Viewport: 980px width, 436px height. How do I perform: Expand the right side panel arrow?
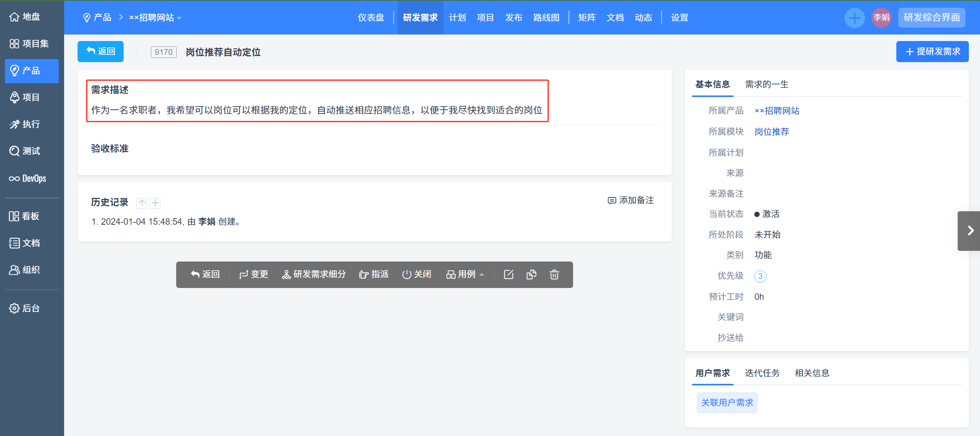971,230
